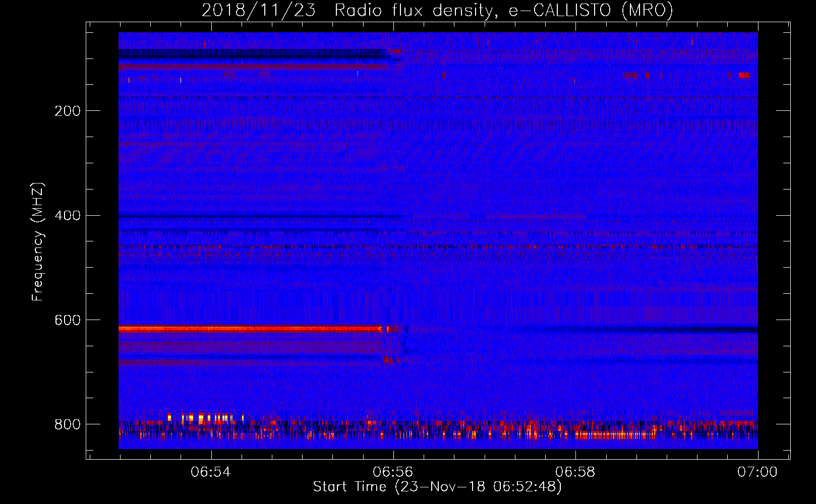This screenshot has width=816, height=504.
Task: Click the 800 frequency tick label
Action: click(x=68, y=425)
